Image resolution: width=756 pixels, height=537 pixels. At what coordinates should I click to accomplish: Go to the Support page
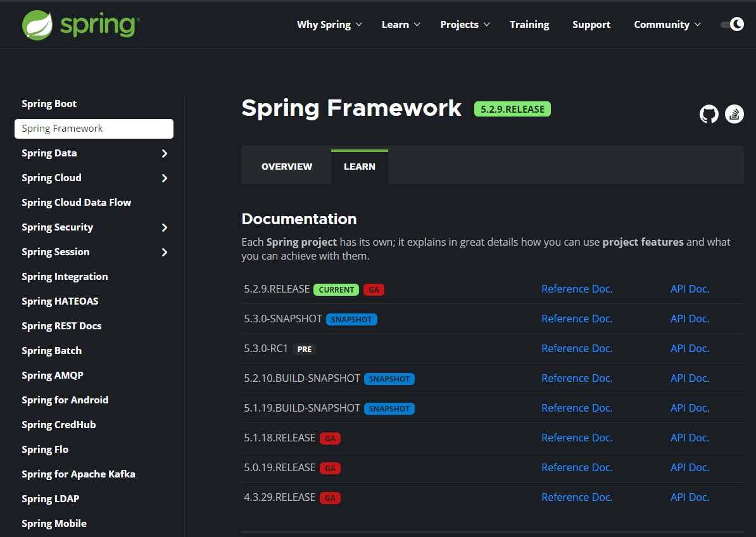click(591, 25)
